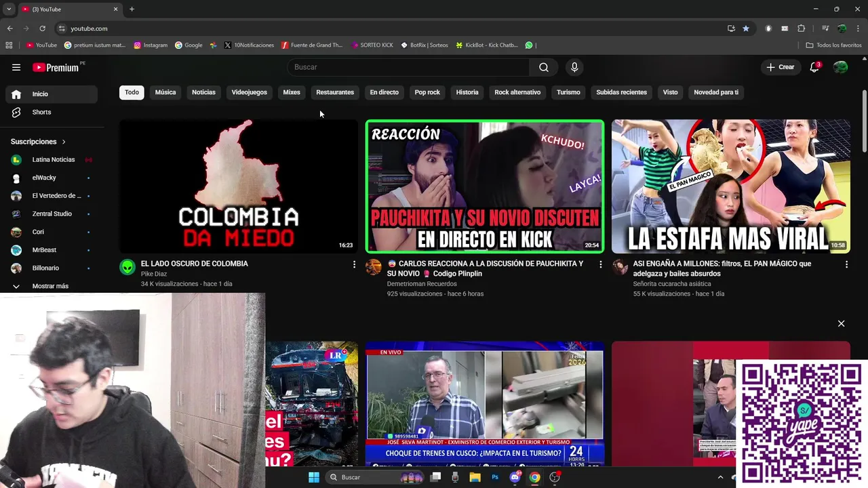Open options for Carlos Reacciona video
Image resolution: width=868 pixels, height=488 pixels.
600,264
